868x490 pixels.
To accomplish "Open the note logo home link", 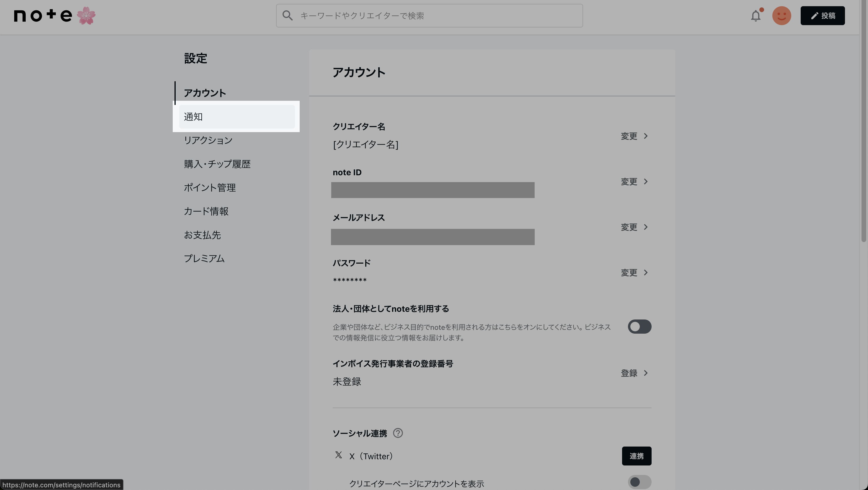I will coord(43,15).
